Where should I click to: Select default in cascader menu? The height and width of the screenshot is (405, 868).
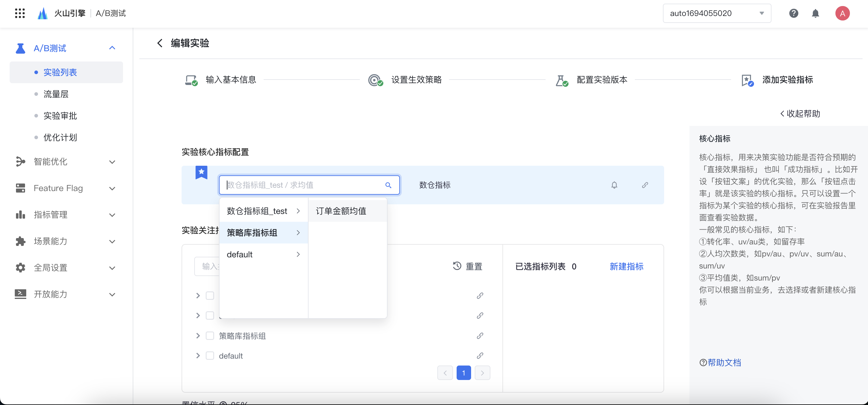coord(264,255)
